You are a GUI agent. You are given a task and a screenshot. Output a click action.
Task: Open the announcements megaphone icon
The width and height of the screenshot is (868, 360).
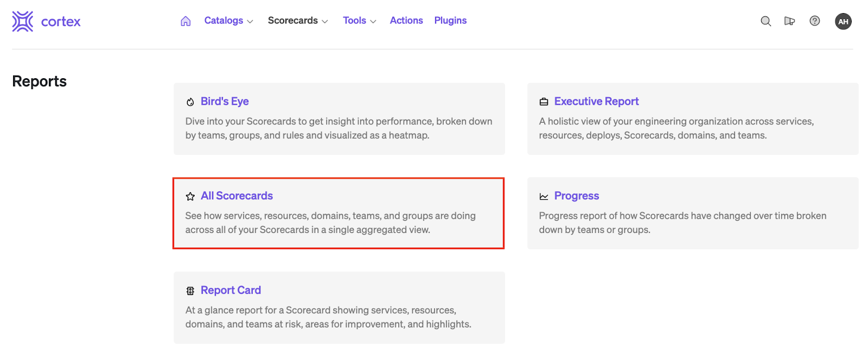point(789,21)
